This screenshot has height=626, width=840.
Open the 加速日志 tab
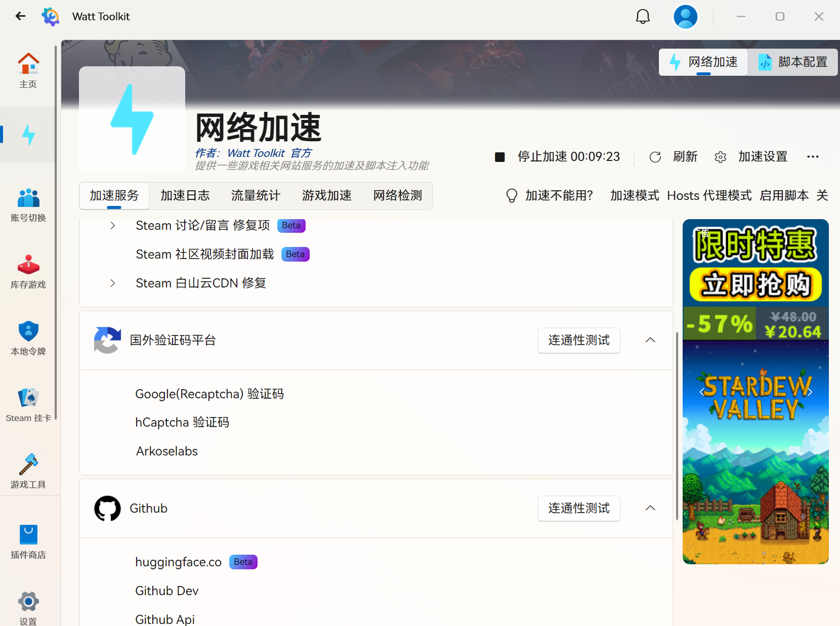185,195
